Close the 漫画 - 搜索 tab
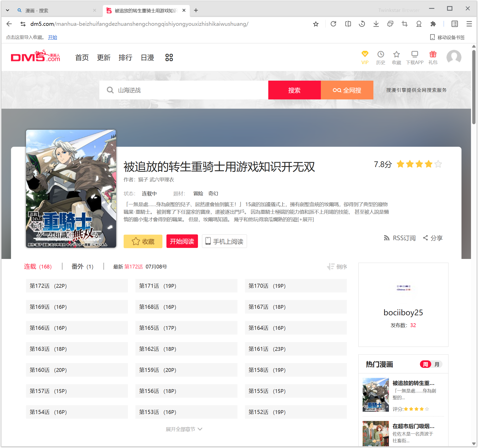Viewport: 478px width, 448px height. click(95, 10)
